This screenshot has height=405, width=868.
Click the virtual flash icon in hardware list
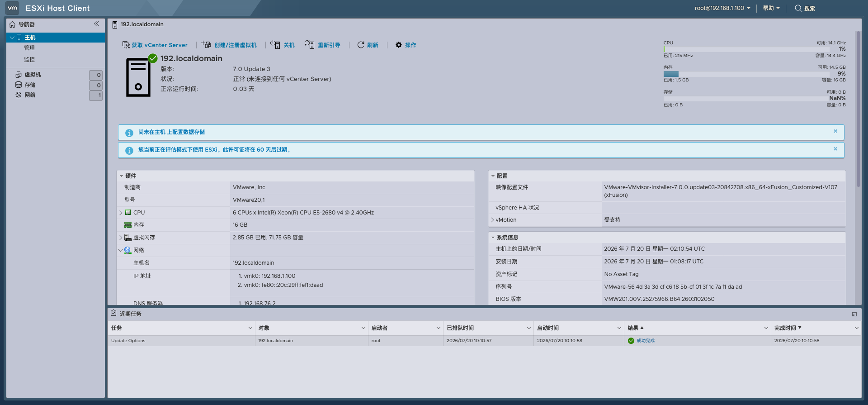point(128,238)
